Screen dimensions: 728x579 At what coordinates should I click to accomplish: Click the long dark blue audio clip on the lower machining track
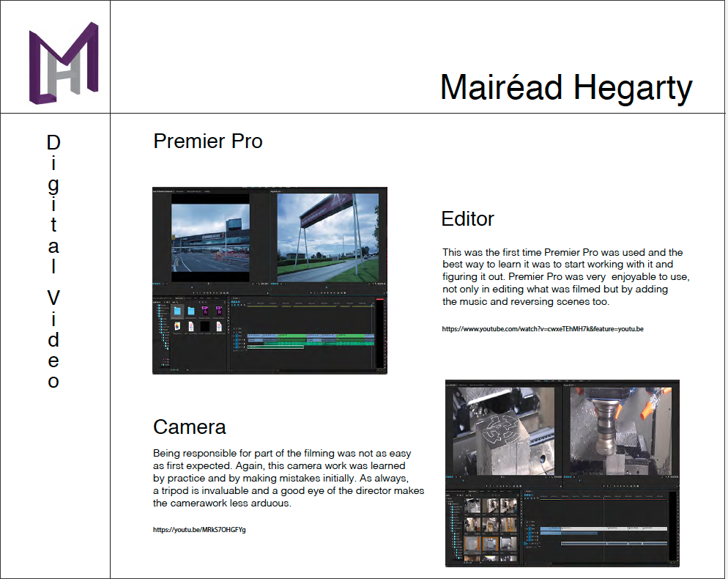584,543
